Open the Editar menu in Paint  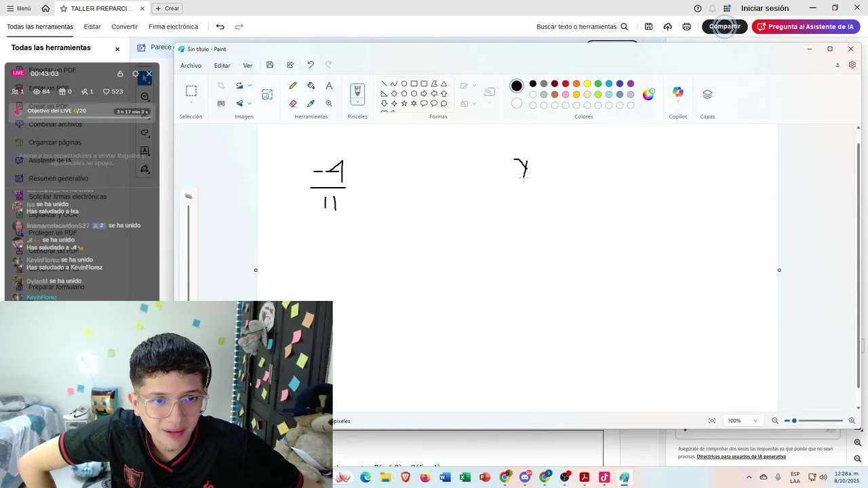click(x=222, y=66)
